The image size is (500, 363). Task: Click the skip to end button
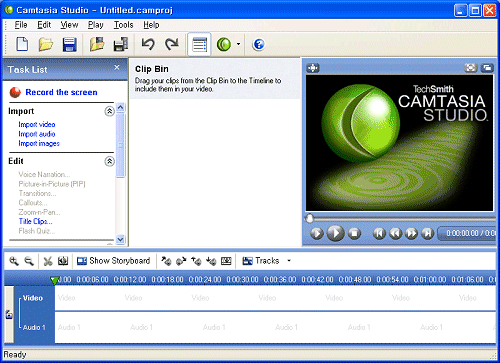click(x=427, y=233)
